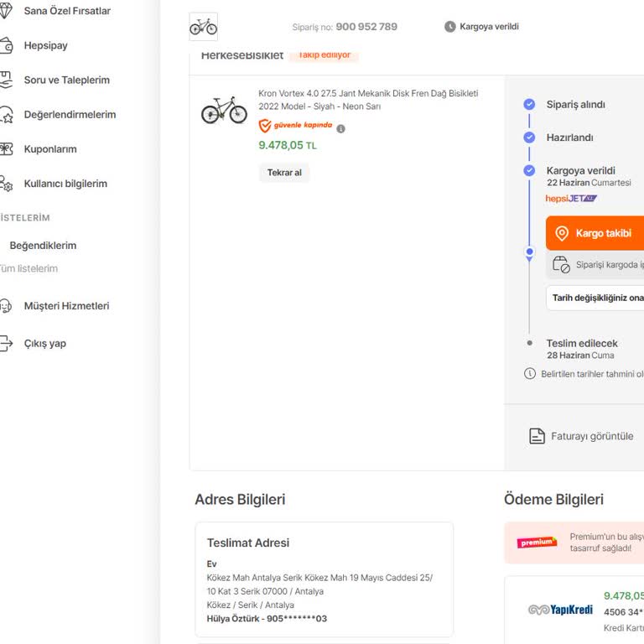
Task: Click the info icon beside Belirtilen tarihler
Action: click(x=529, y=373)
